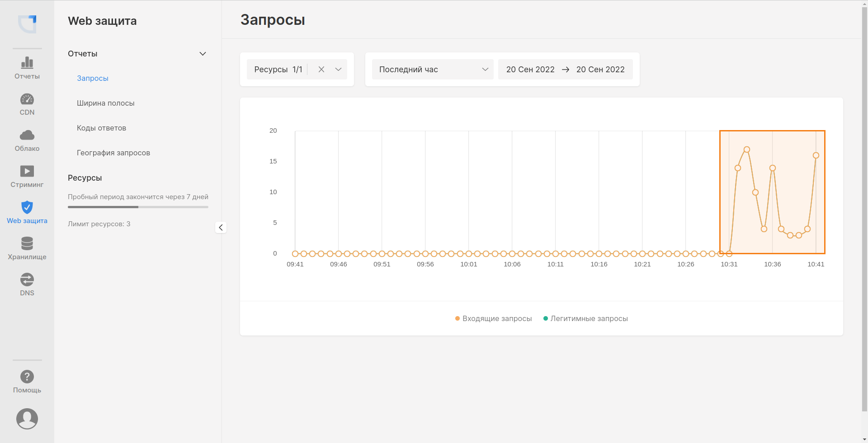
Task: Click the 09:41 axis label
Action: coord(295,264)
